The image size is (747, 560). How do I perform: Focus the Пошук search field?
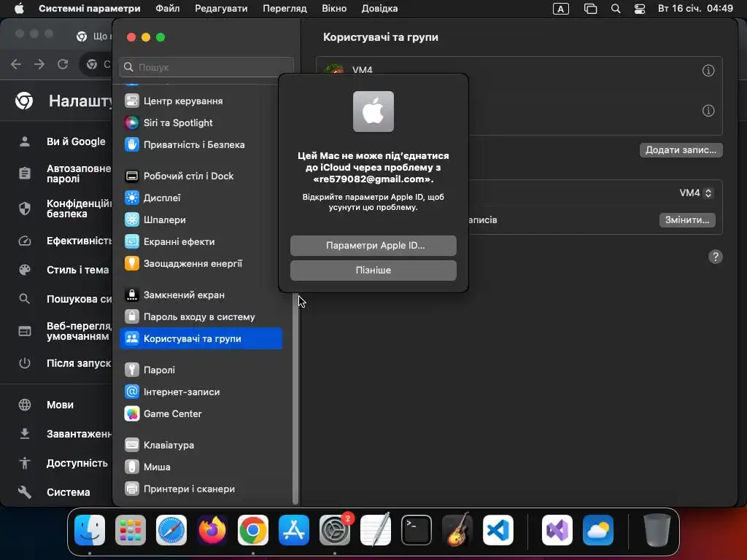[x=206, y=67]
